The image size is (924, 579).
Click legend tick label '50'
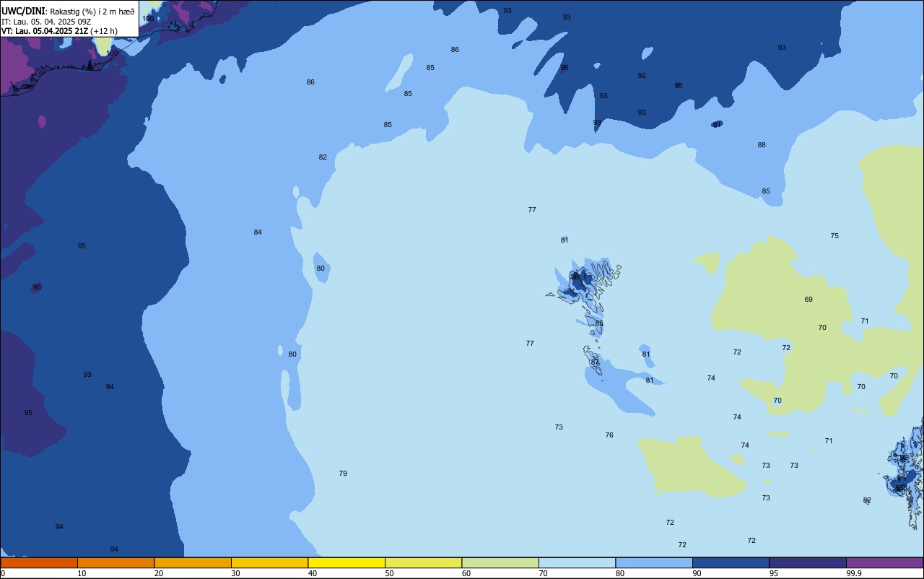click(389, 573)
